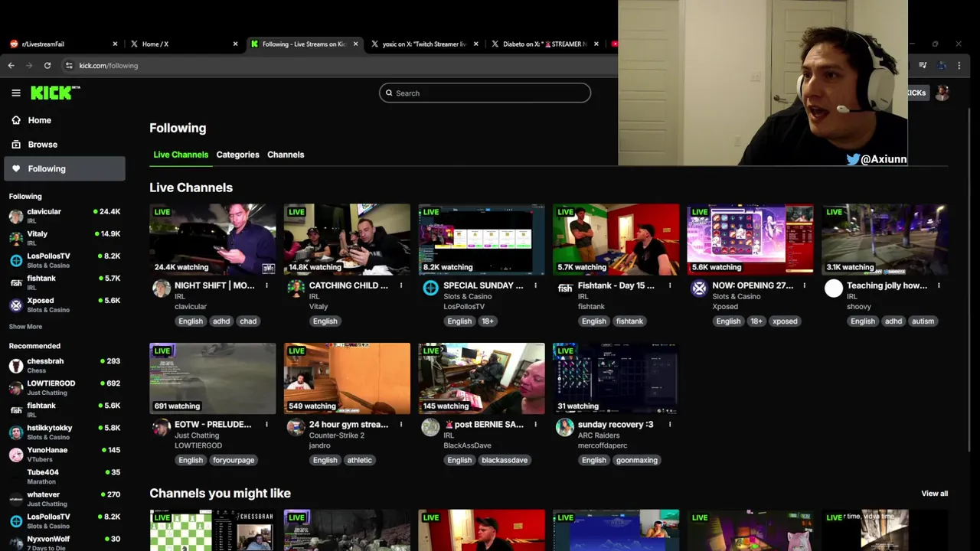Switch to Diabeto on X browser tab
The width and height of the screenshot is (980, 551).
545,44
